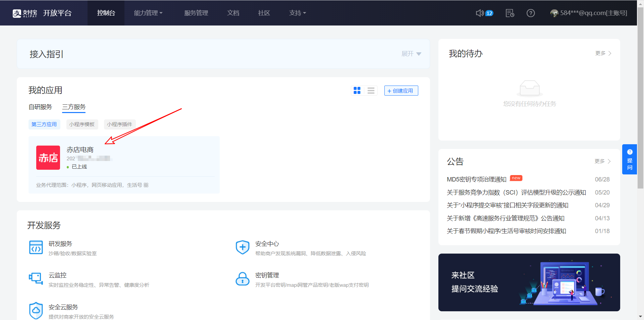644x320 pixels.
Task: Open the notifications speaker icon
Action: click(x=480, y=13)
